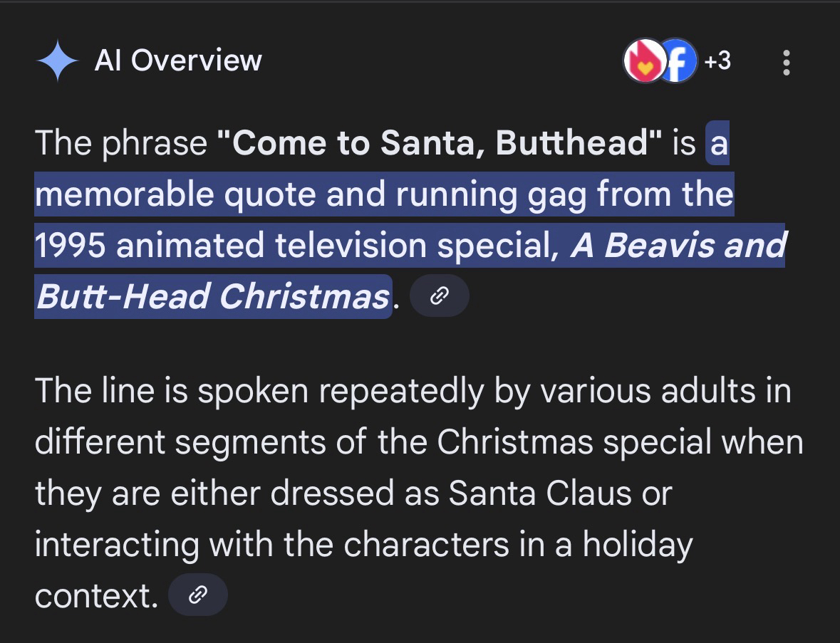840x643 pixels.
Task: Open link chip after "Butt-Head Christmas"
Action: (440, 296)
